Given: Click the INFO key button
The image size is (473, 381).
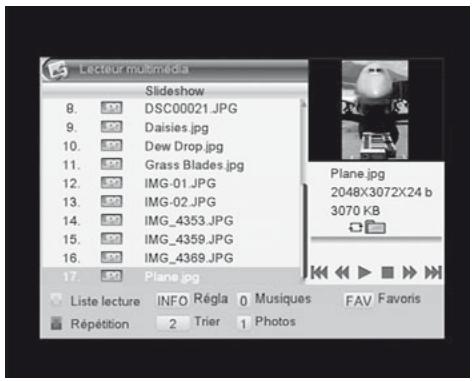Looking at the screenshot, I should coord(173,301).
